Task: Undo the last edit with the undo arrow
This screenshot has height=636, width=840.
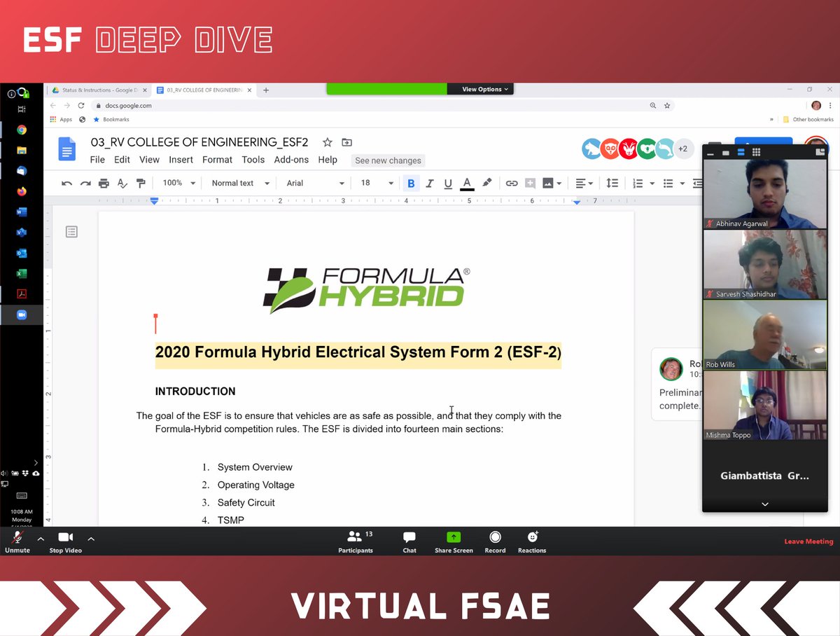Action: [68, 183]
